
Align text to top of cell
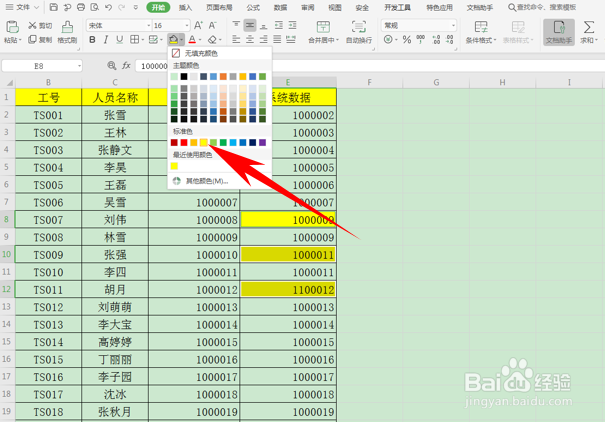pos(236,25)
